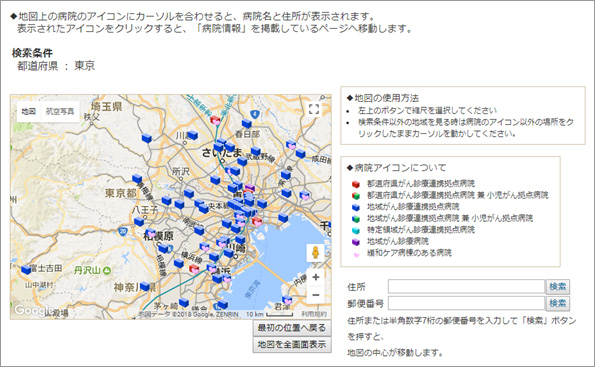Select blue hospital marker on 神奈川県 label
The width and height of the screenshot is (595, 367).
[x=145, y=286]
